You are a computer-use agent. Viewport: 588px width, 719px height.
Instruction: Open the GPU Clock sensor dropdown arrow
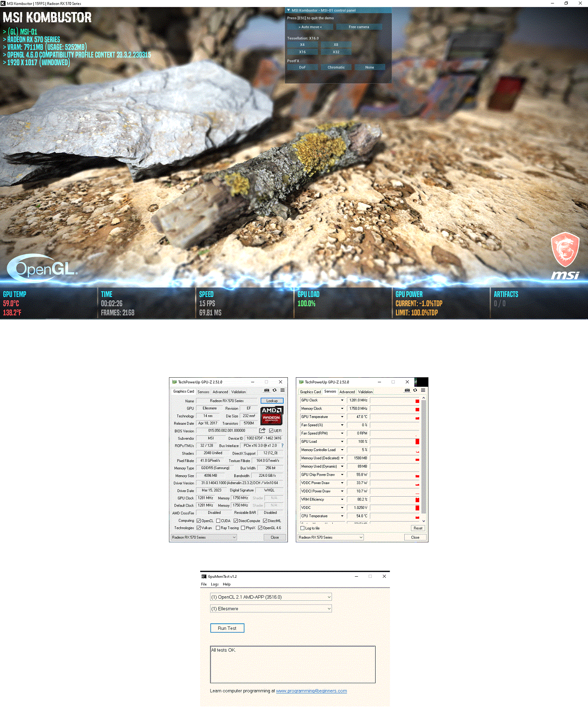[342, 400]
